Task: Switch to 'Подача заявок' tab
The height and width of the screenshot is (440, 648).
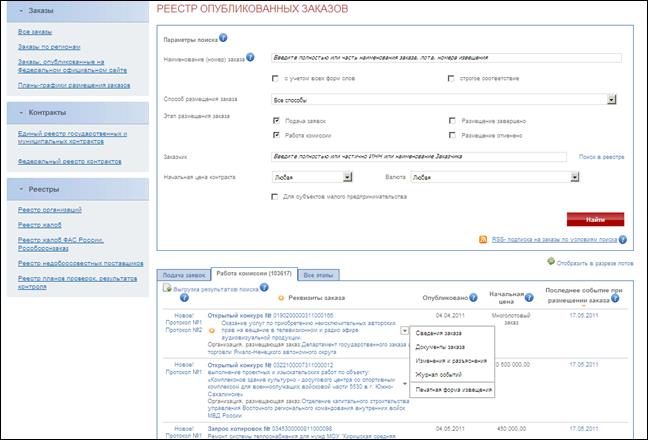Action: 183,275
